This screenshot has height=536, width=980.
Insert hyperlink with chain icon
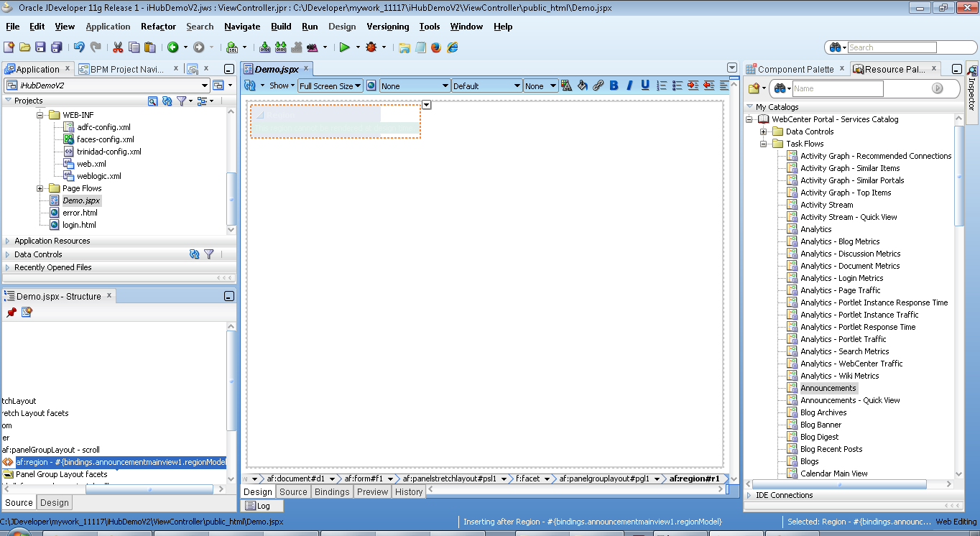598,86
